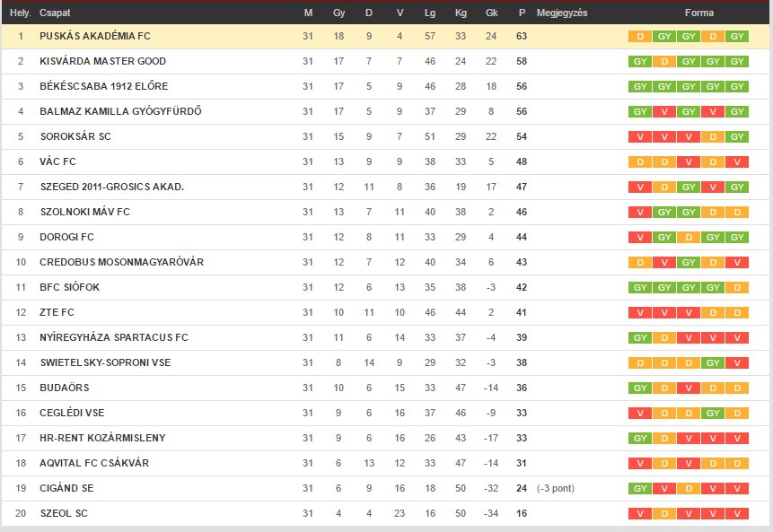Open the Aqvital FC Csákvár team link

tap(94, 463)
